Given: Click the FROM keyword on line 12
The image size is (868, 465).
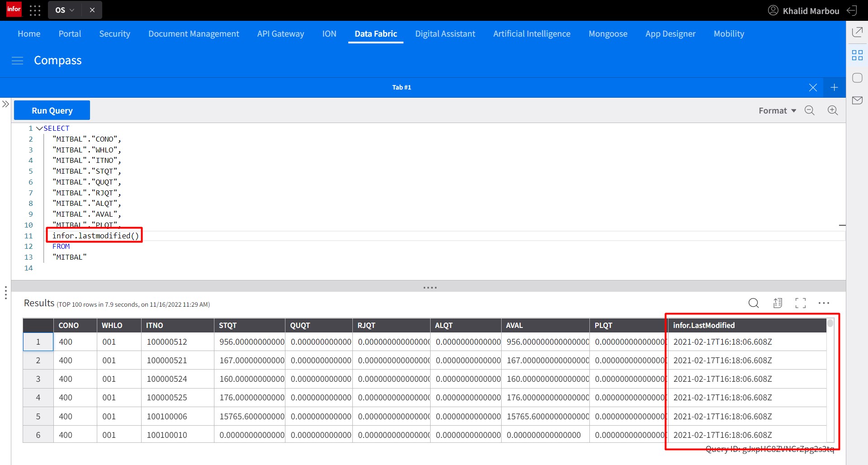Looking at the screenshot, I should pos(61,247).
